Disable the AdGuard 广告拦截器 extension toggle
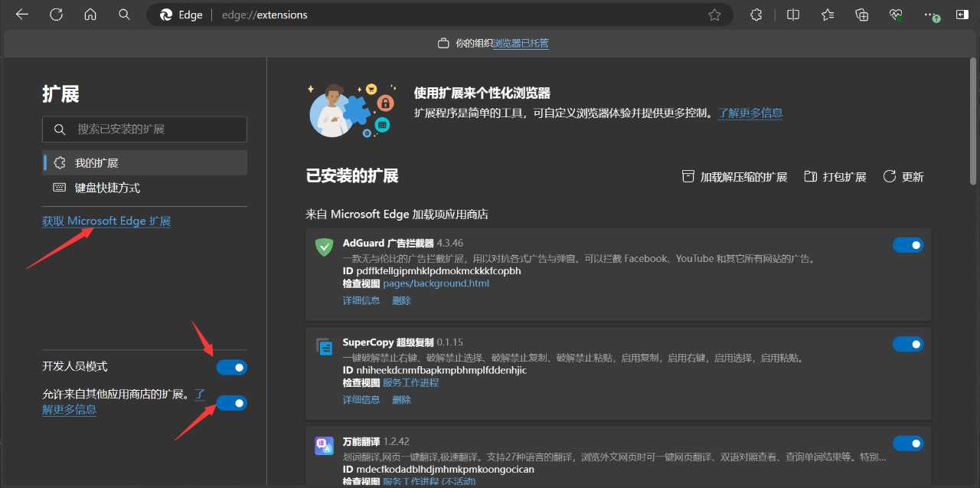 tap(908, 245)
